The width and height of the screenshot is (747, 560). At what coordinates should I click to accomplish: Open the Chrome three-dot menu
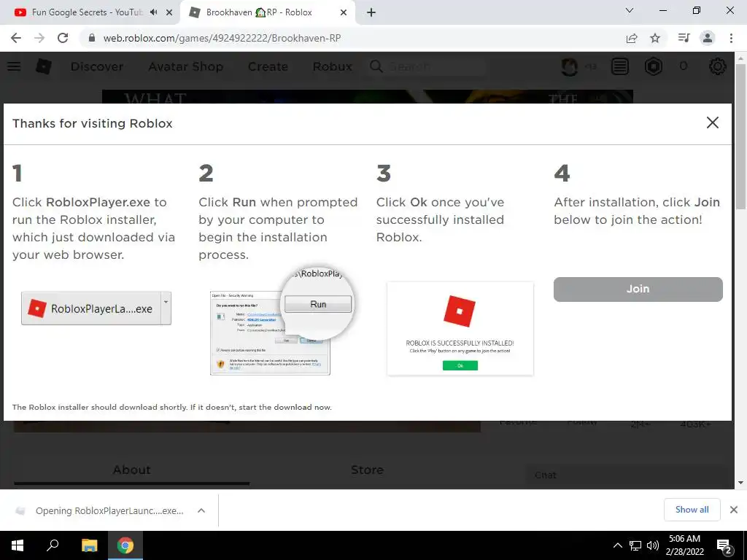tap(731, 38)
